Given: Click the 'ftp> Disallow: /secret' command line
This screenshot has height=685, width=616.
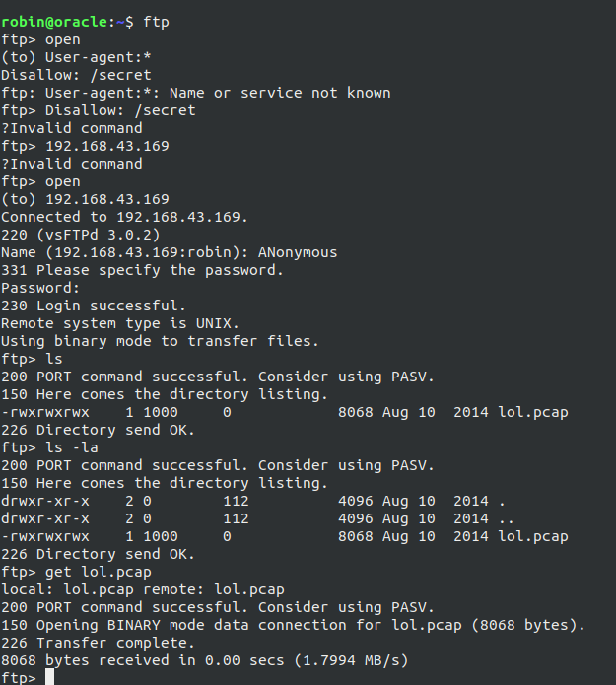Looking at the screenshot, I should tap(99, 110).
